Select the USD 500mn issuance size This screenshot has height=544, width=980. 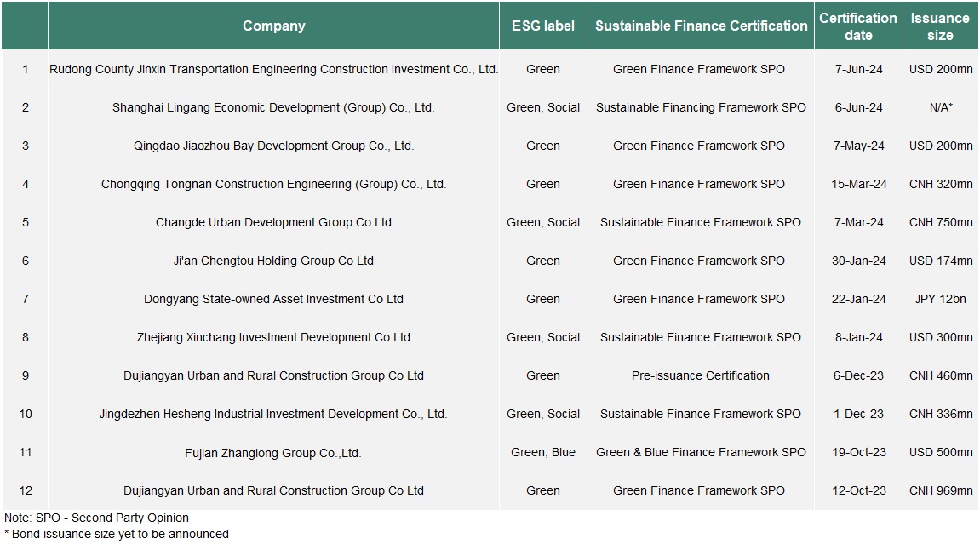(x=941, y=452)
